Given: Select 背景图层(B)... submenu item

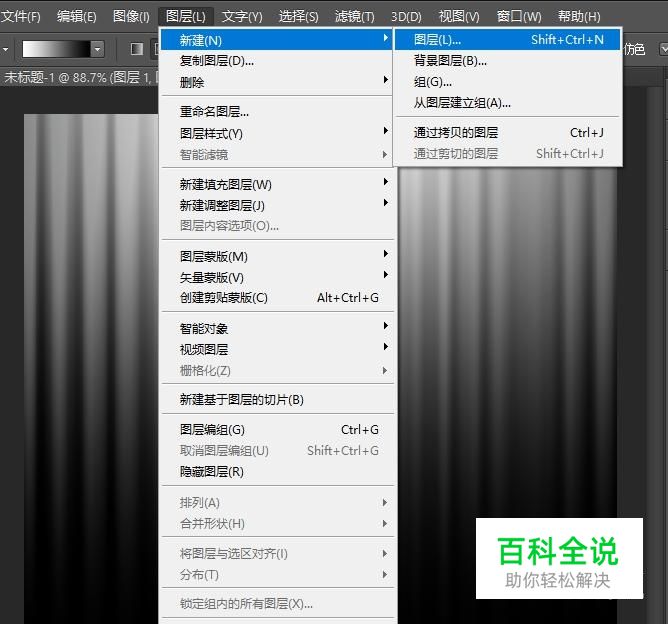Looking at the screenshot, I should (x=507, y=60).
